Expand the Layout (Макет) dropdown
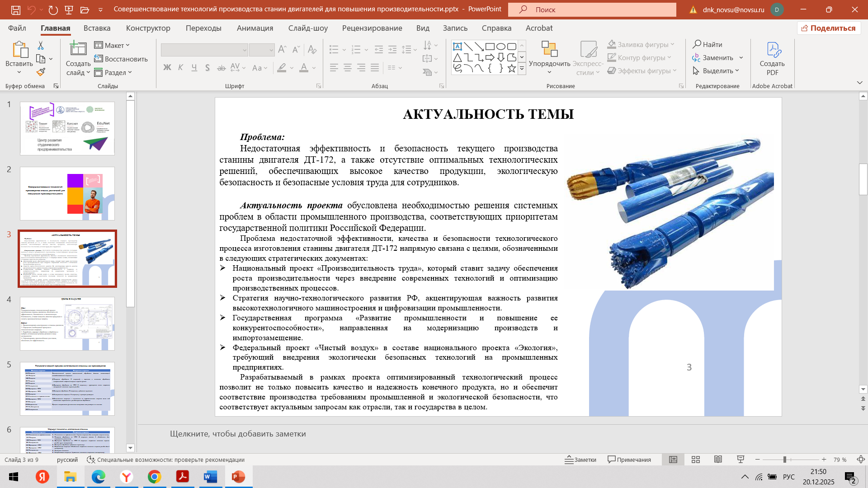The width and height of the screenshot is (868, 488). 112,45
